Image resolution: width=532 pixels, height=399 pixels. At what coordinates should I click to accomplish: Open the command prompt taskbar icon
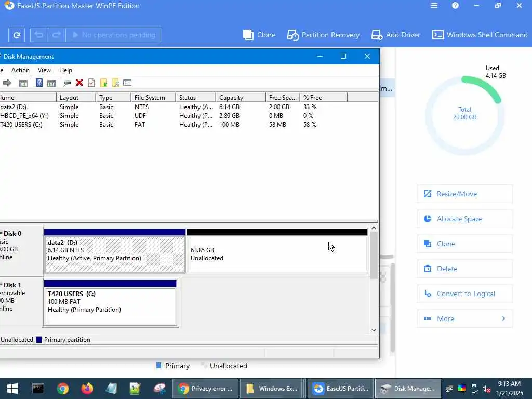37,389
